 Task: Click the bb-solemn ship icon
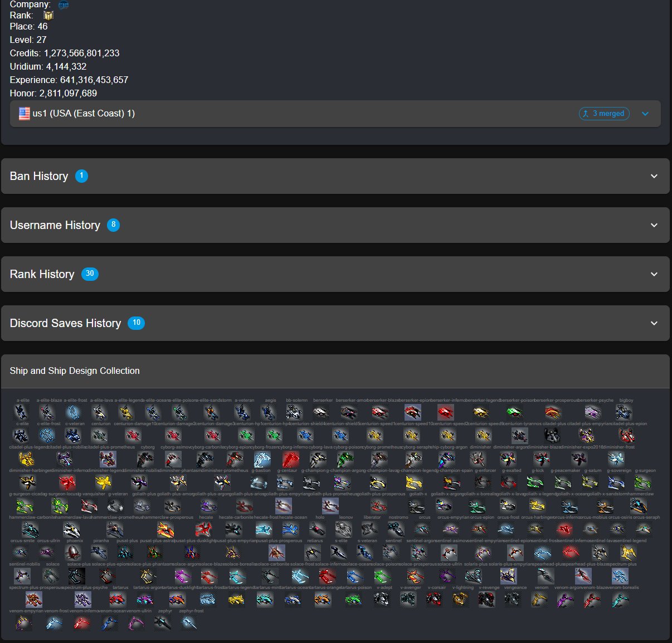click(294, 412)
